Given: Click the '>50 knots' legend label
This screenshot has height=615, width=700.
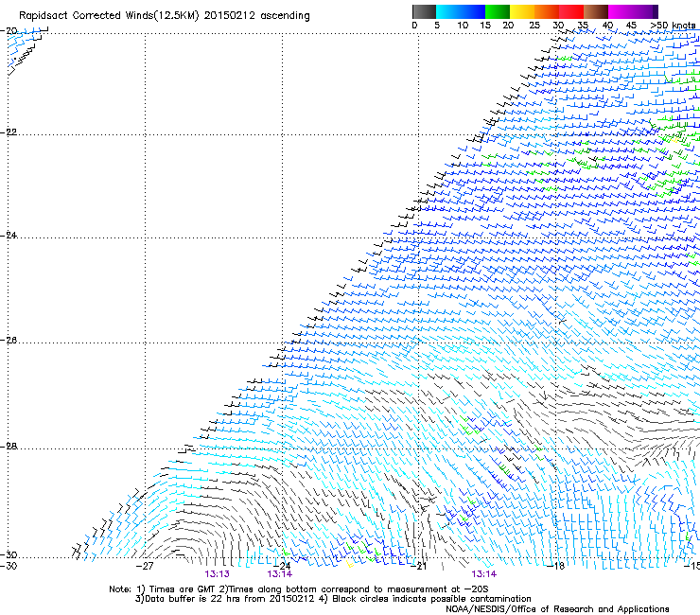Looking at the screenshot, I should (673, 25).
